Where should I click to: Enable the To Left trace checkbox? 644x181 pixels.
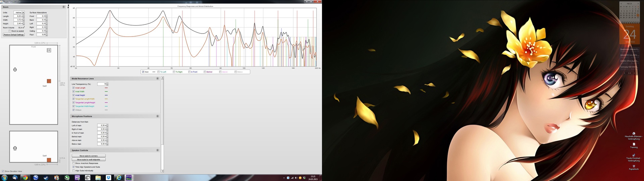158,72
